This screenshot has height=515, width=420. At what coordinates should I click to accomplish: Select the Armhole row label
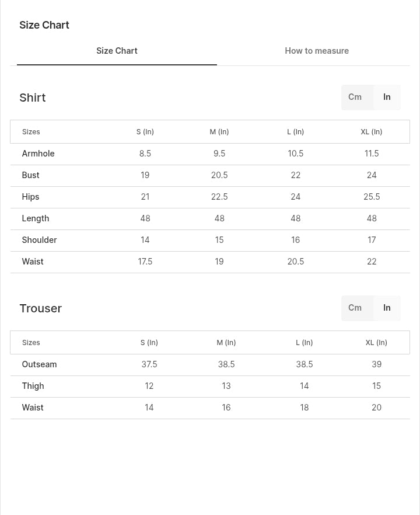tap(38, 154)
